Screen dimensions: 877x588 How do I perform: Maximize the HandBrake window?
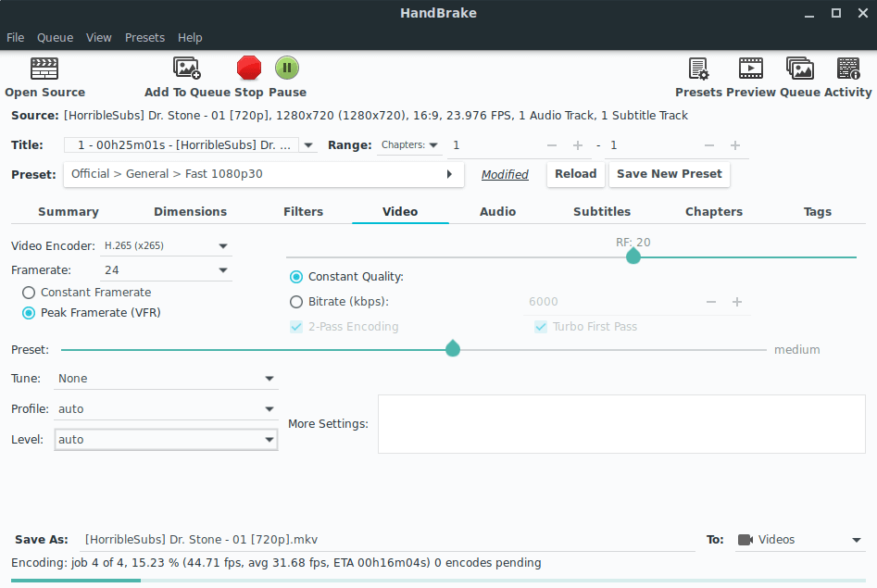point(835,14)
